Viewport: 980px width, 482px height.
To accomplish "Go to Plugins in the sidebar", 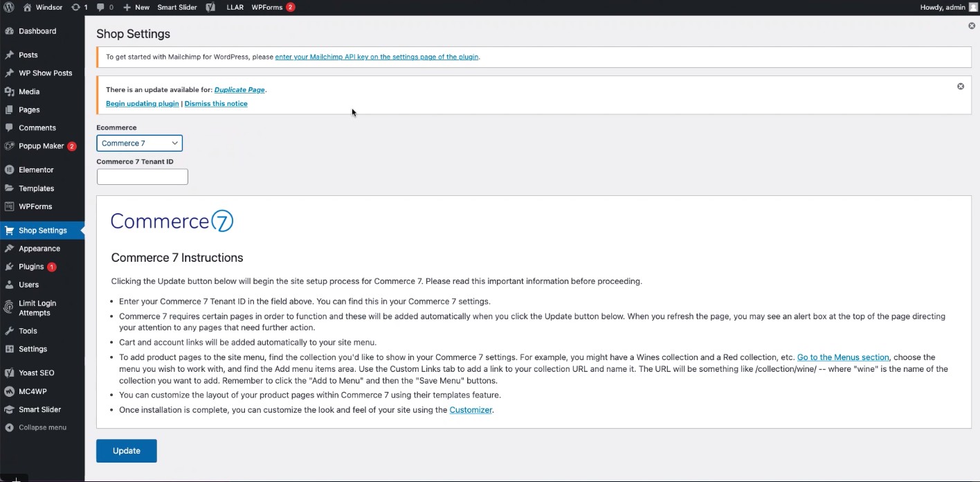I will click(31, 267).
